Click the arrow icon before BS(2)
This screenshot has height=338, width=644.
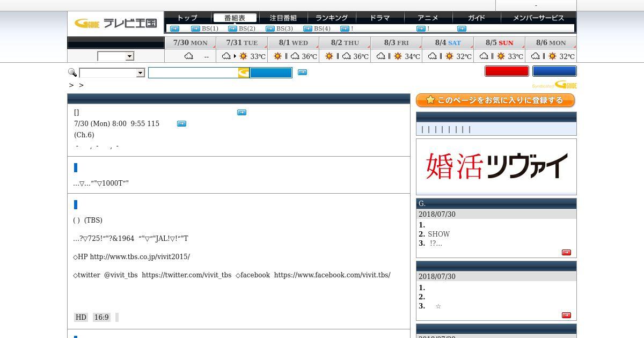[x=232, y=28]
